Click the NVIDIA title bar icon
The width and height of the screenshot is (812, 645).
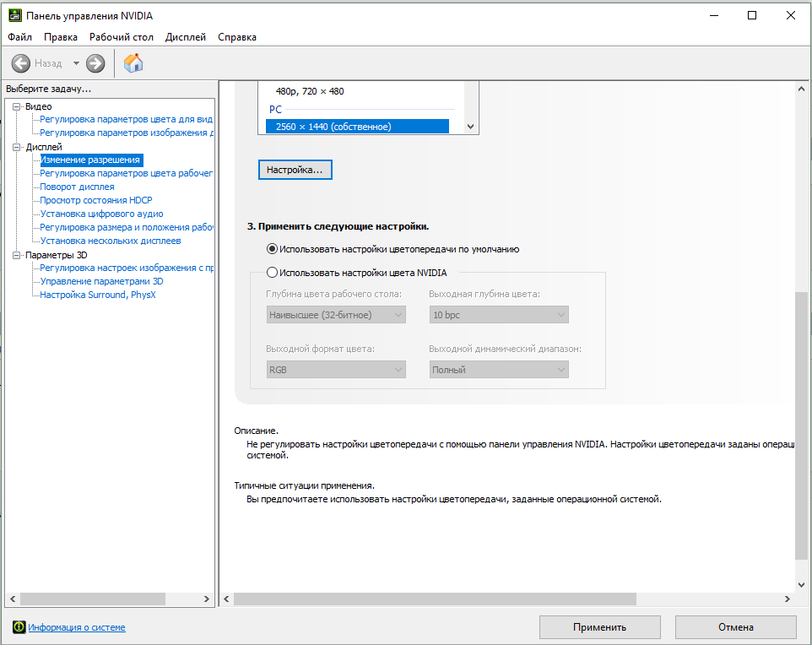[15, 15]
